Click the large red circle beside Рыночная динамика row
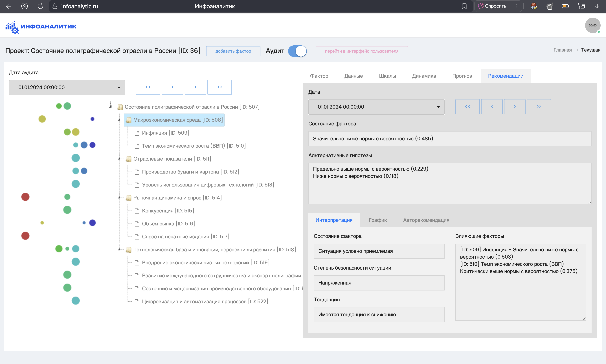This screenshot has width=606, height=364. 25,197
